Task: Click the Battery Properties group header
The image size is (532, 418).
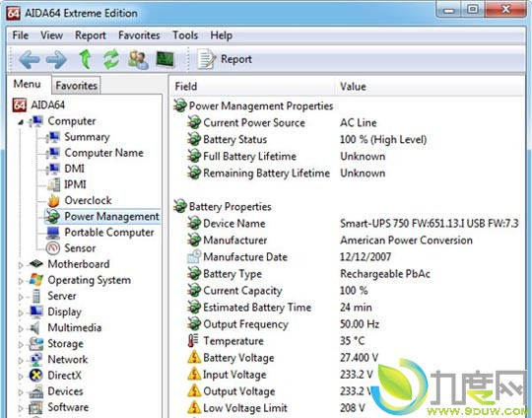Action: click(x=223, y=206)
